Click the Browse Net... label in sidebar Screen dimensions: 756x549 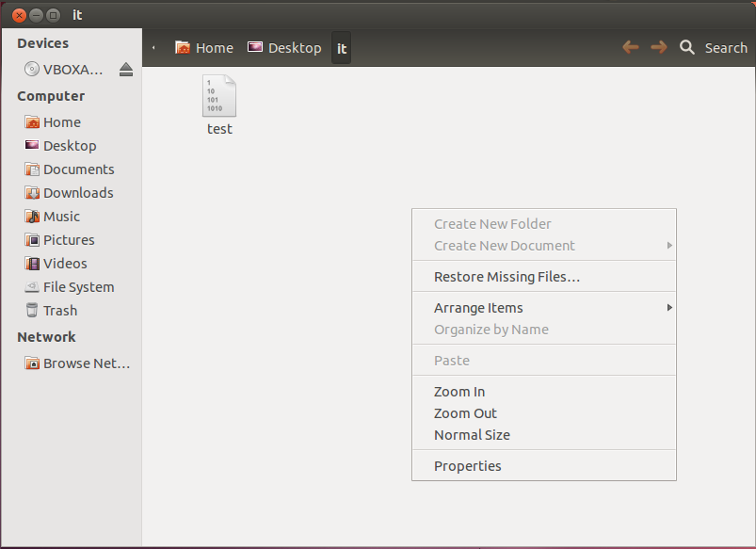(87, 363)
